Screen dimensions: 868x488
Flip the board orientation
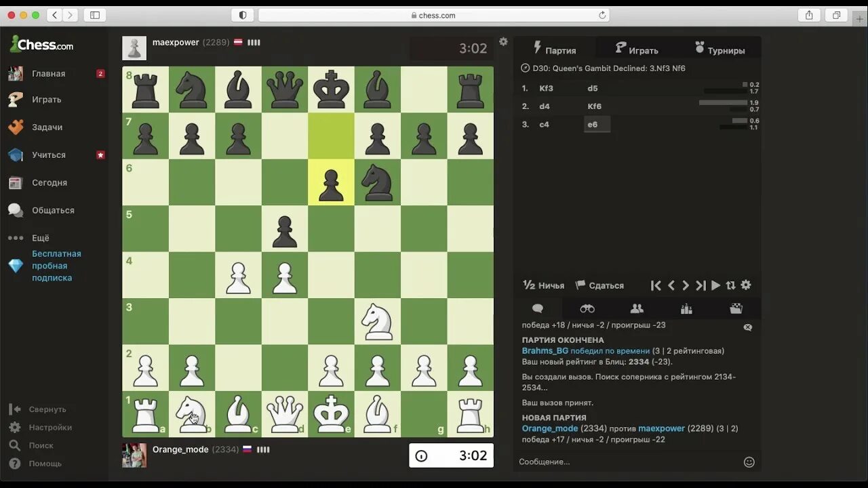[x=730, y=285]
